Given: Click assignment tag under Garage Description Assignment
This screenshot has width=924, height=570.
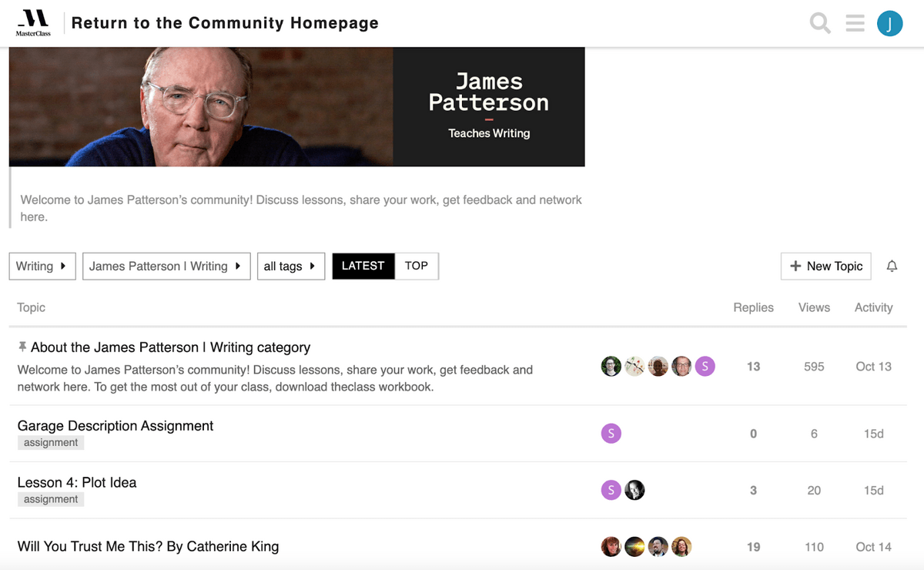Looking at the screenshot, I should tap(51, 443).
